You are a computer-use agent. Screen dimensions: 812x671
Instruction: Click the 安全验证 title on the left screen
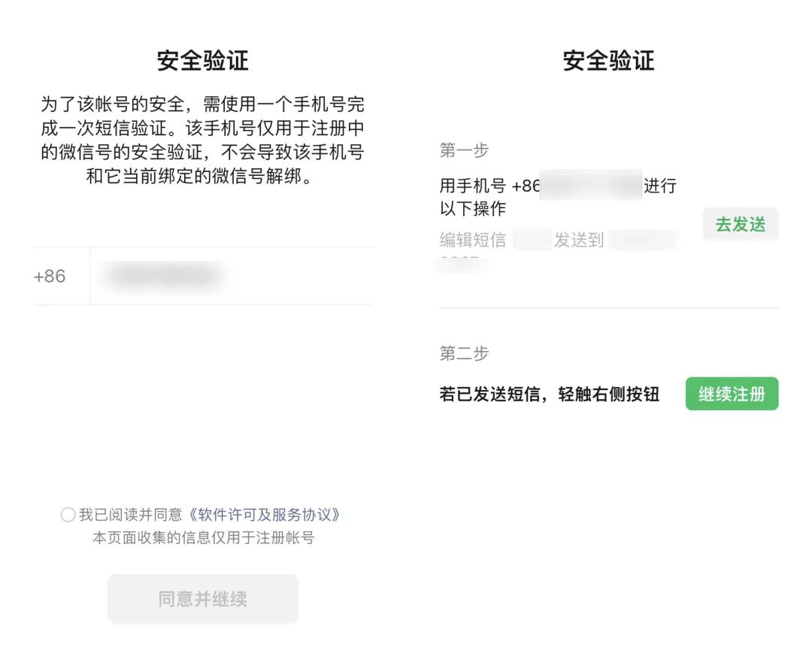point(201,61)
